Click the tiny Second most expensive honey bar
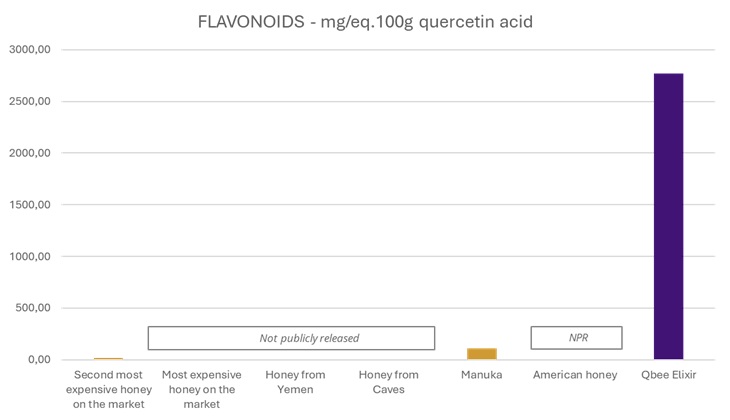The image size is (730, 420). click(108, 358)
